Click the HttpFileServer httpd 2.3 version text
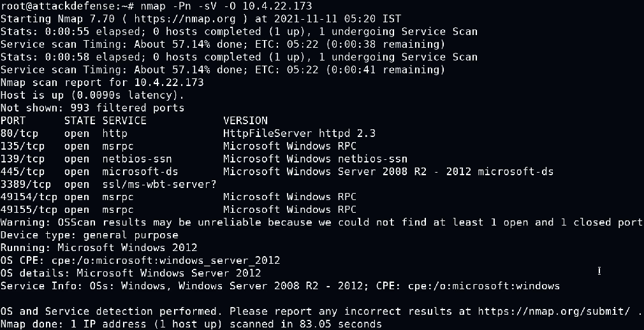The height and width of the screenshot is (330, 644). pos(299,133)
